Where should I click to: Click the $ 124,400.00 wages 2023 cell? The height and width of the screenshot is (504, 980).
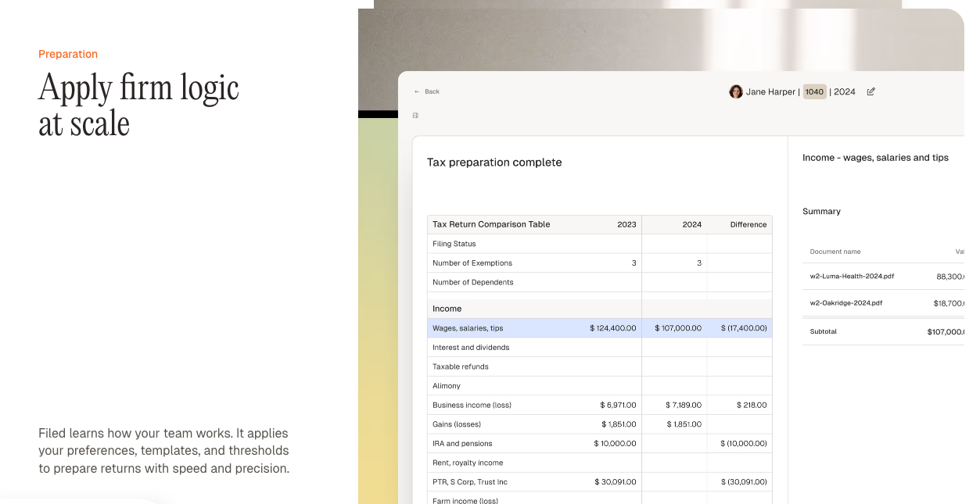click(612, 328)
